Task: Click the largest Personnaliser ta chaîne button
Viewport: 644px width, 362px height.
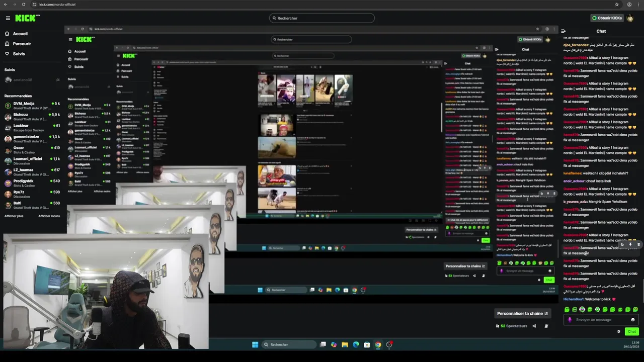Action: pos(522,313)
